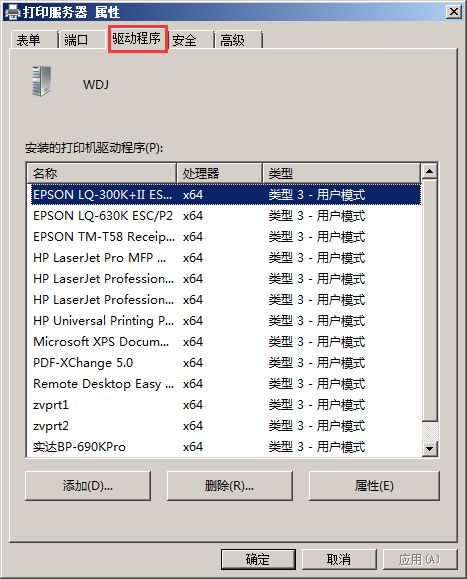Sort by 类型 column header

(341, 173)
